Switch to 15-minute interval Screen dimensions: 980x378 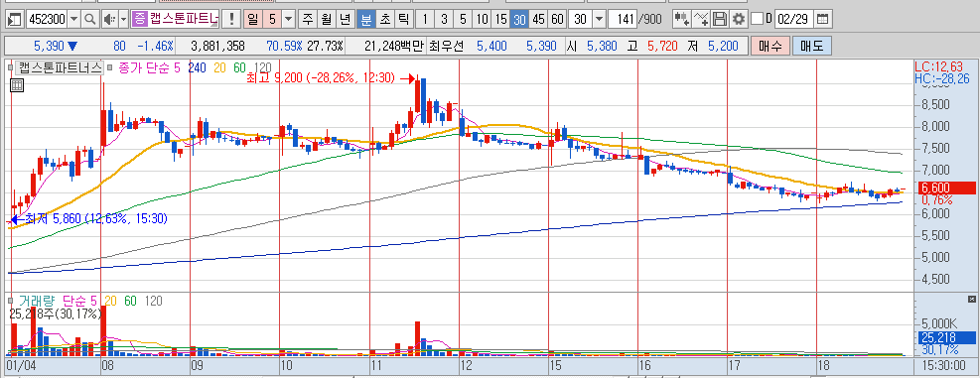pos(500,20)
